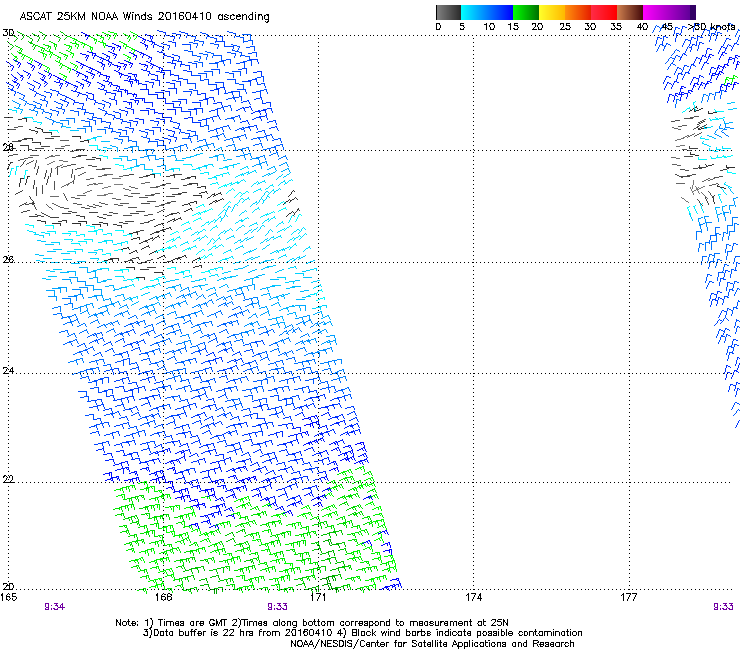
Task: Click the note about Times are GMT
Action: click(311, 623)
